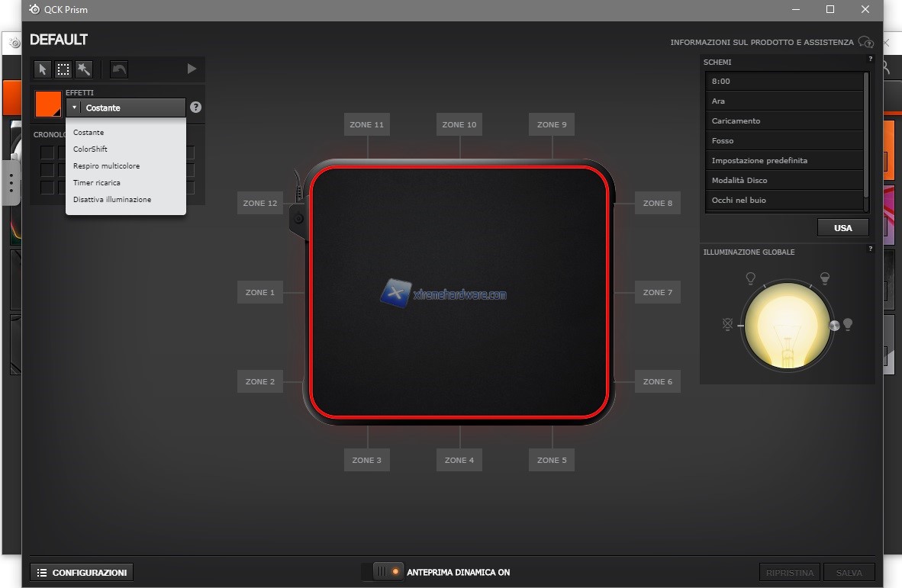Open the Configurazioni button
The height and width of the screenshot is (588, 902).
click(x=82, y=572)
